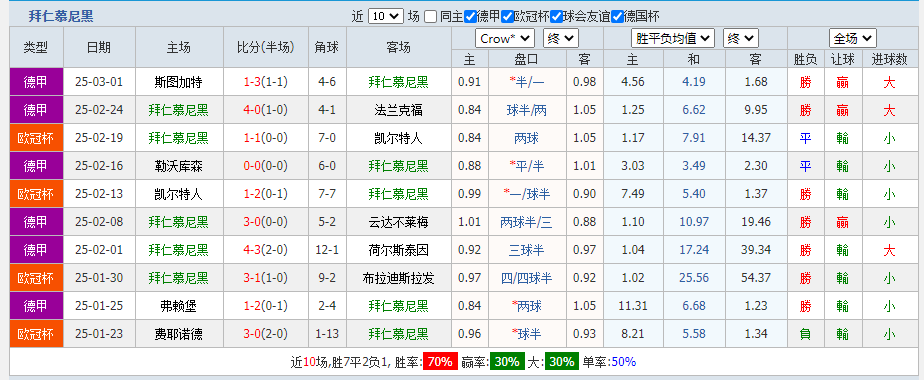Open the Crow* bookmaker dropdown
The width and height of the screenshot is (924, 380).
click(x=505, y=39)
